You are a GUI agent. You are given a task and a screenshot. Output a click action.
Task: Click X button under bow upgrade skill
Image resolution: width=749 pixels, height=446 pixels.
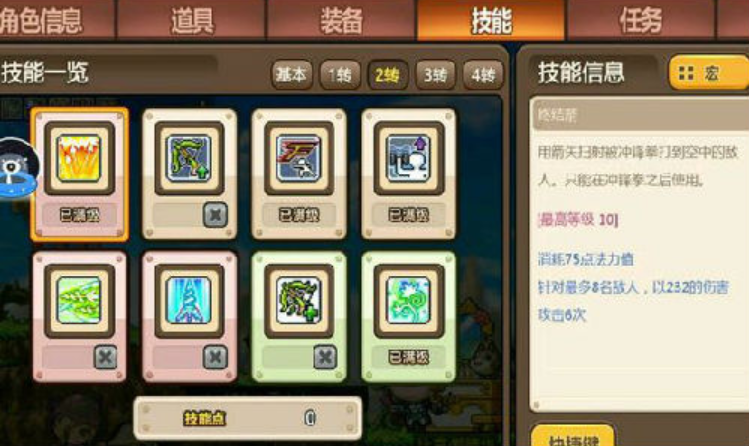(215, 215)
